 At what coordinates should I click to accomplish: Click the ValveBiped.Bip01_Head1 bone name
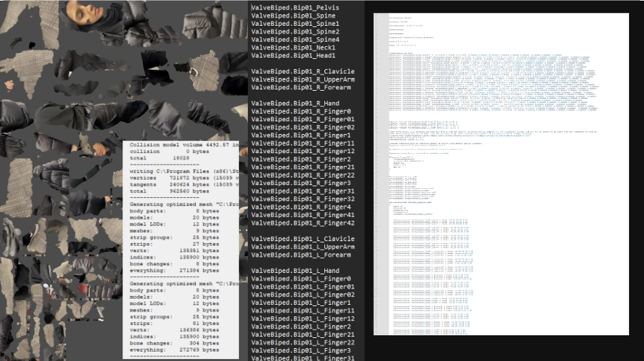coord(293,56)
